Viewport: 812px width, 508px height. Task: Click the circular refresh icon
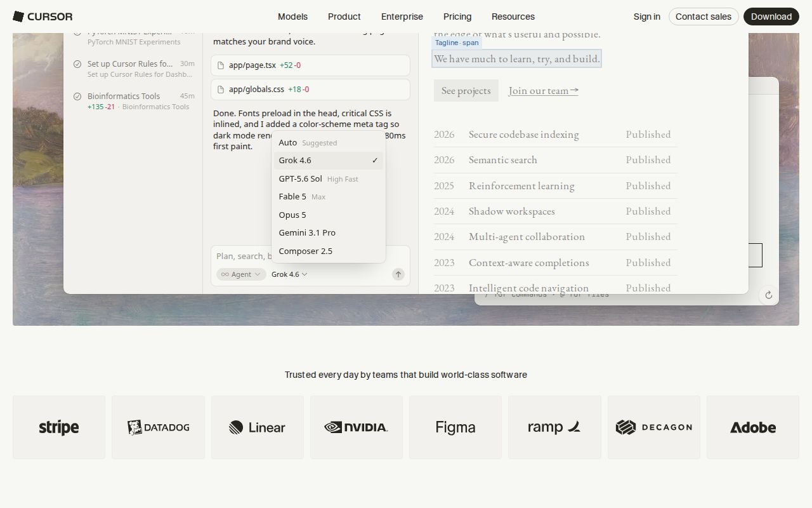tap(768, 295)
